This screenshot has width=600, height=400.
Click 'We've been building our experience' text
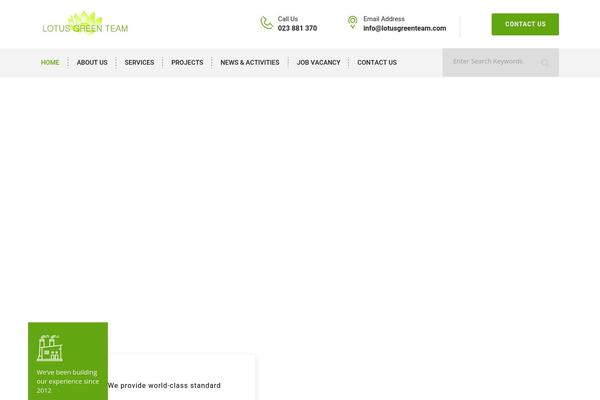coord(68,381)
